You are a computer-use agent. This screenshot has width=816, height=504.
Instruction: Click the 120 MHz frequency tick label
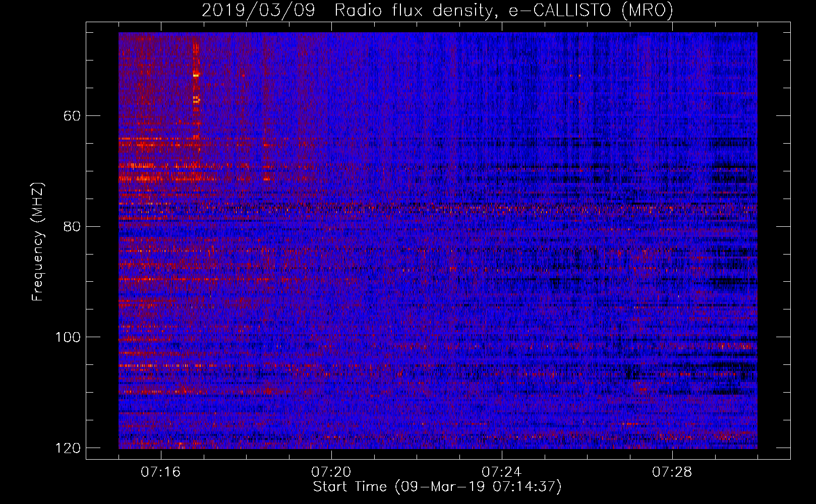[x=68, y=448]
